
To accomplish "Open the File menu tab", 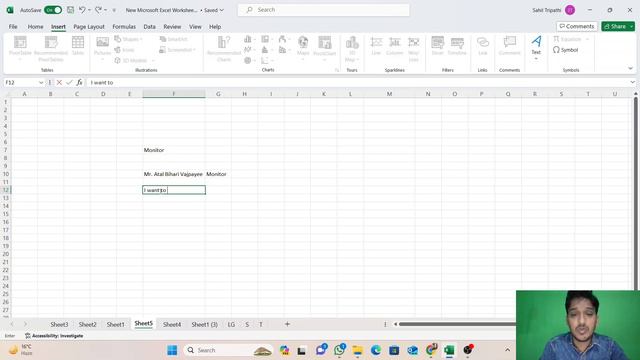I will pos(13,27).
